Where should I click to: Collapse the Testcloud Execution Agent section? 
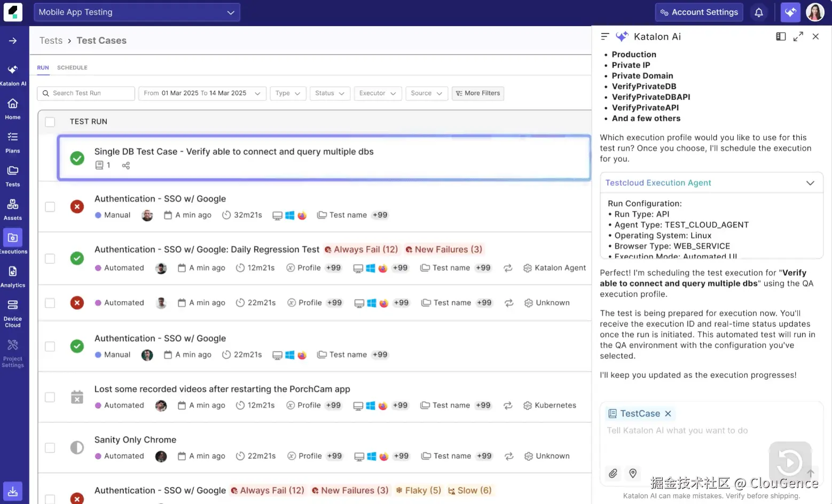(810, 183)
